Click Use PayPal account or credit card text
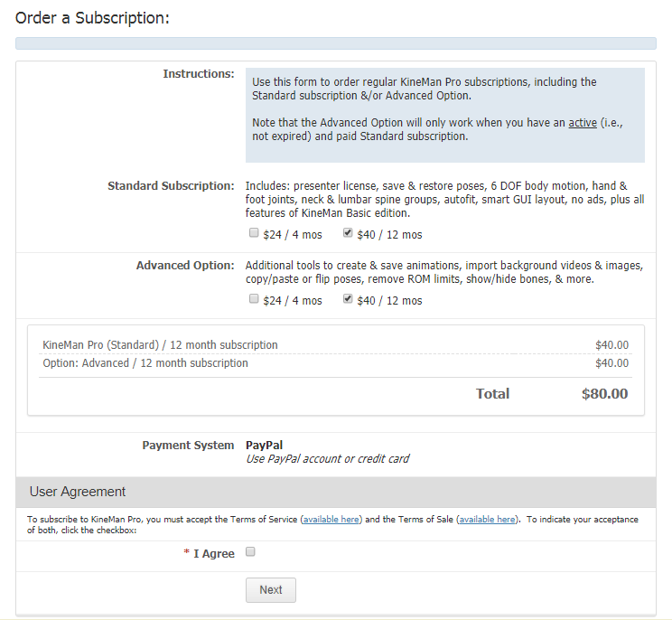 click(x=328, y=459)
